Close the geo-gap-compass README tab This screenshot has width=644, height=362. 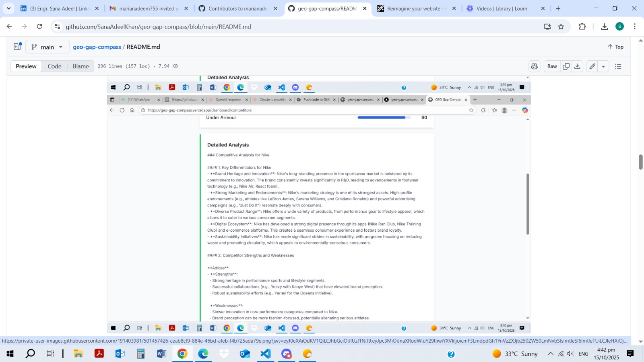365,8
